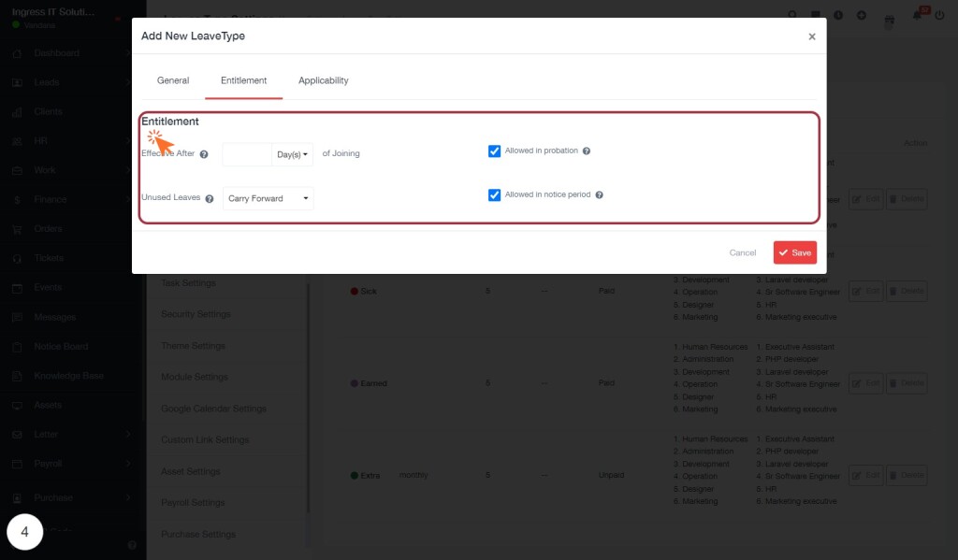Screen dimensions: 958x560
Task: Click the help icon at sidebar bottom
Action: pos(132,545)
